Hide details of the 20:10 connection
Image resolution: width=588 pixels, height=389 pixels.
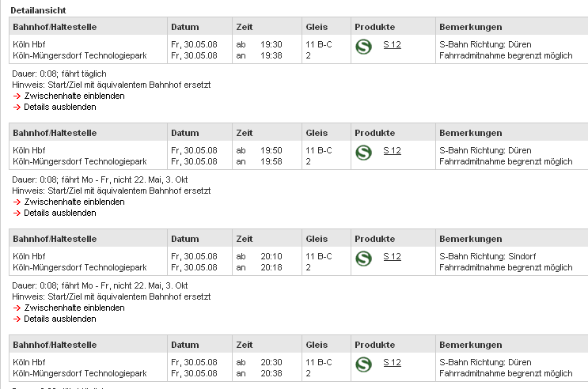tap(60, 319)
